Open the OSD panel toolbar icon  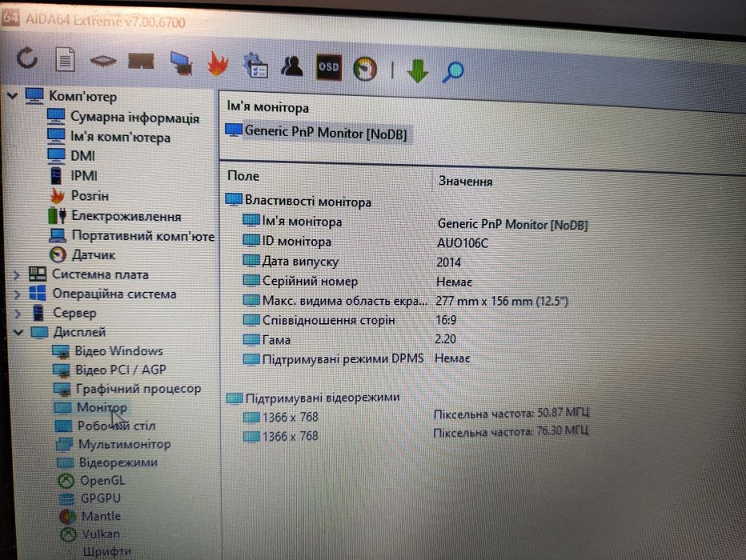point(329,67)
